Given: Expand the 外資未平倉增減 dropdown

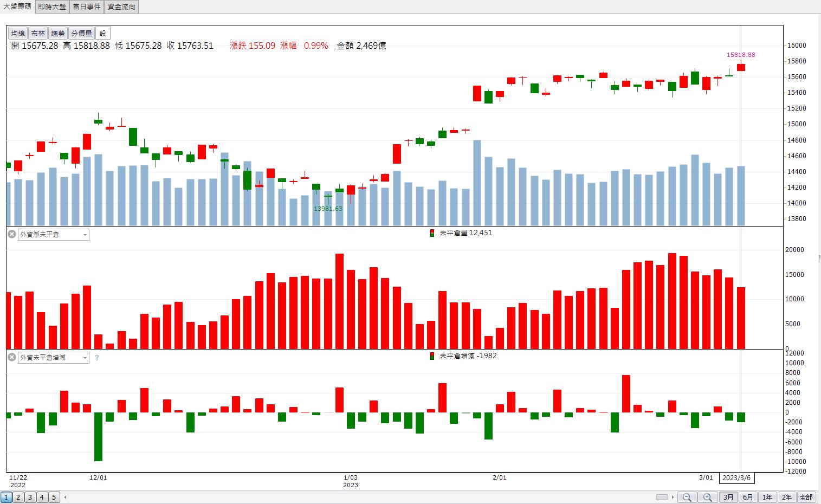Looking at the screenshot, I should click(85, 358).
